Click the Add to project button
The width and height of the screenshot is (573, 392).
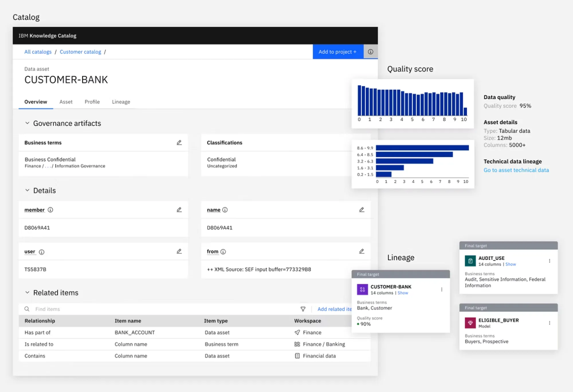(x=338, y=52)
